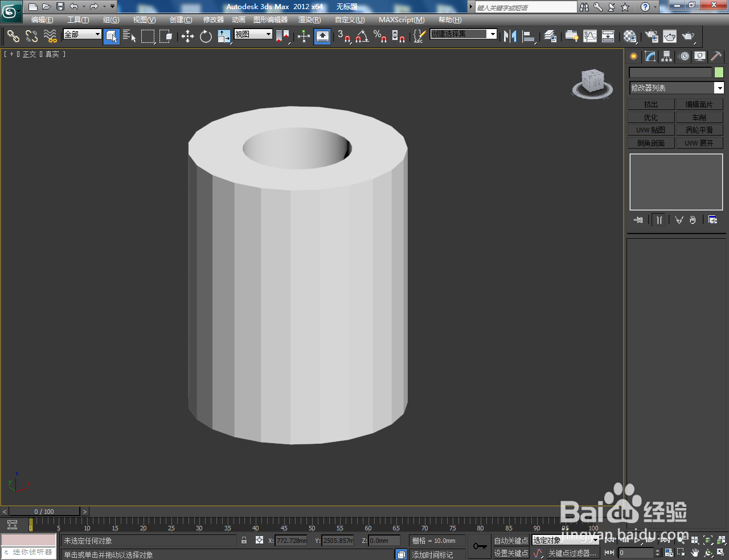Image resolution: width=729 pixels, height=560 pixels.
Task: Switch to the Hierarchy command panel icon
Action: click(666, 56)
